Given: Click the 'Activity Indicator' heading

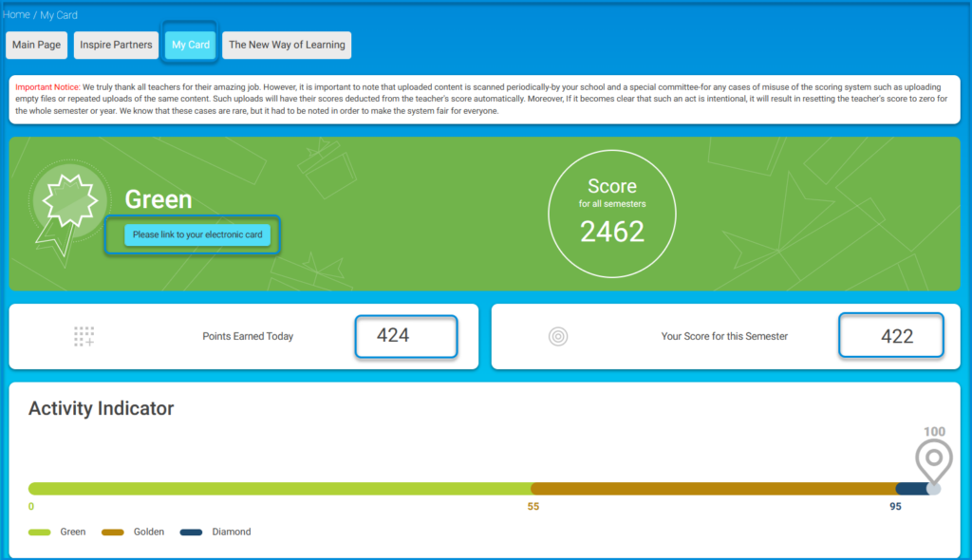Looking at the screenshot, I should pos(101,408).
